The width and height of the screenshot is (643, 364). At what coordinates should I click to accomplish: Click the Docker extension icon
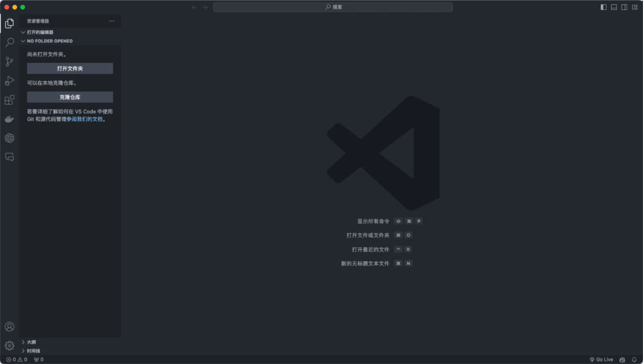tap(9, 119)
